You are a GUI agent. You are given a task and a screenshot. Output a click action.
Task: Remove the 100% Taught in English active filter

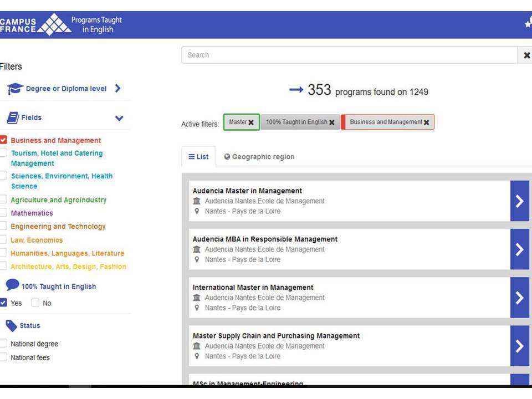(332, 122)
